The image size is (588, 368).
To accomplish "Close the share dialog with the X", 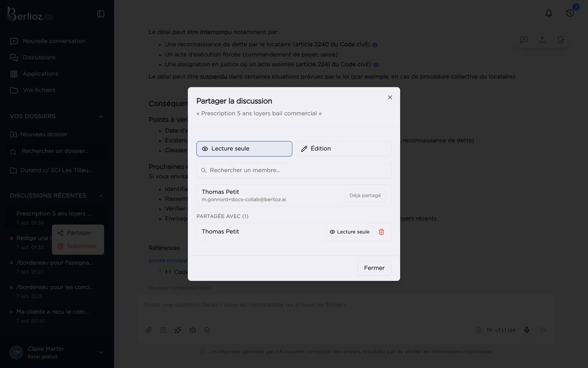I will (390, 97).
